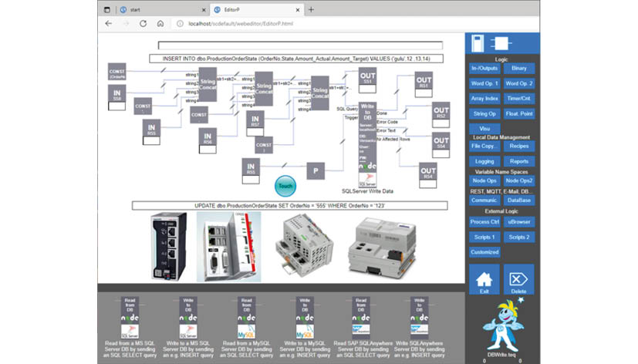638x364 pixels.
Task: Click the DBWrite teq mascot icon
Action: 502,323
